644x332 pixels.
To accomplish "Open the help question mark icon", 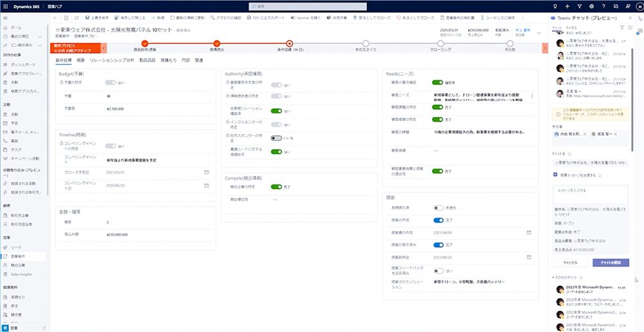I will [603, 6].
